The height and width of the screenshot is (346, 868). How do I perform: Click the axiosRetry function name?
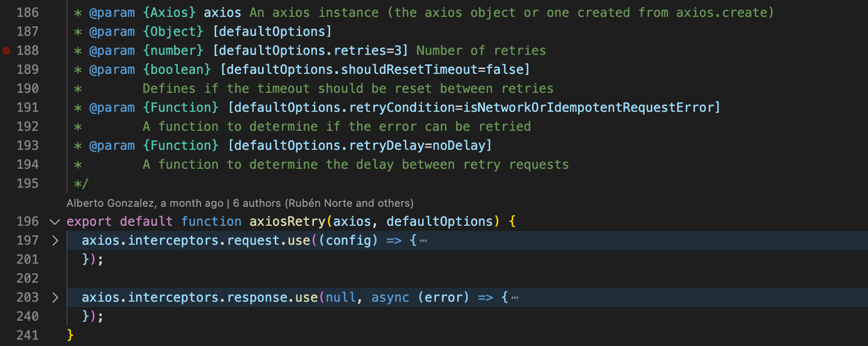pos(287,222)
